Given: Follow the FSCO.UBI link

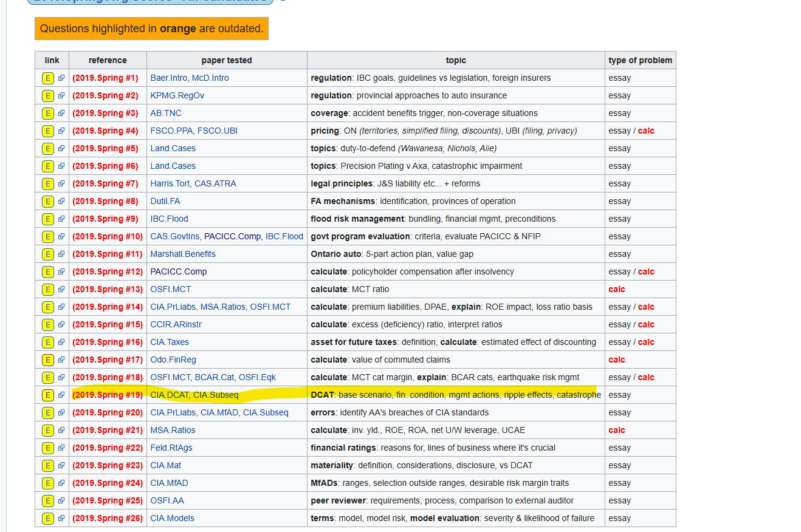Looking at the screenshot, I should (x=217, y=131).
